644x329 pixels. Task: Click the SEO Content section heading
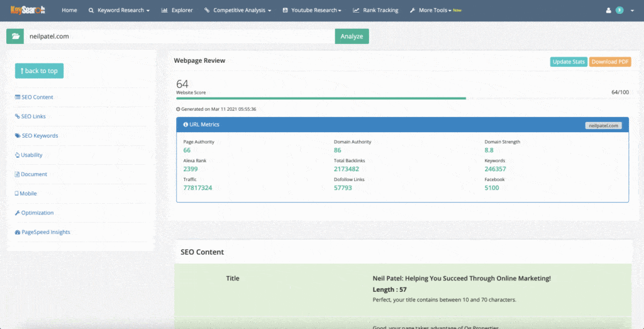tap(203, 252)
